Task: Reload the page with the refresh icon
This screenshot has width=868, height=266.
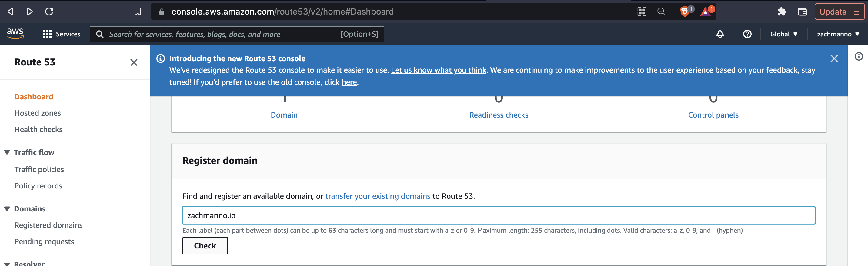Action: tap(49, 12)
